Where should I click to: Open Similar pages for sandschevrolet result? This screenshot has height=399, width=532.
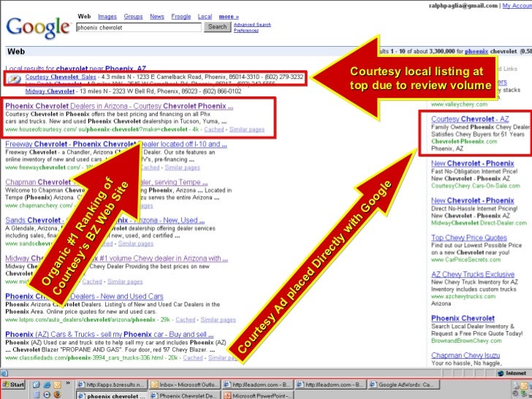coord(136,243)
